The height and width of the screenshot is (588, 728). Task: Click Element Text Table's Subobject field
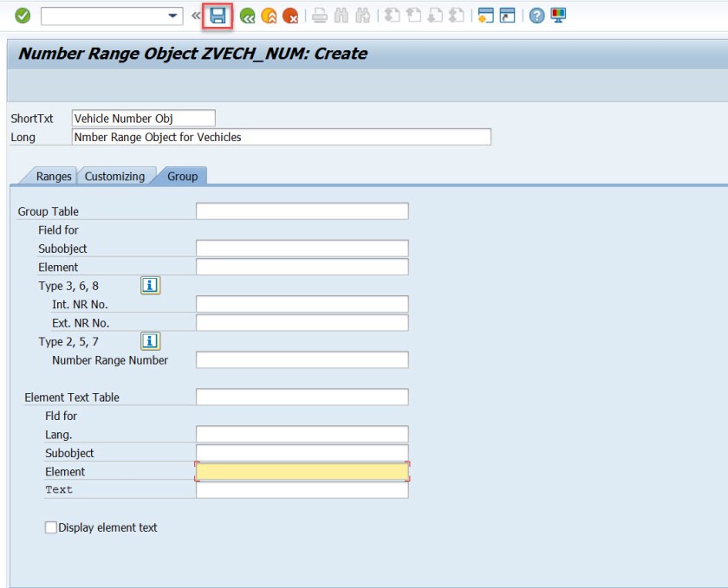click(x=302, y=453)
